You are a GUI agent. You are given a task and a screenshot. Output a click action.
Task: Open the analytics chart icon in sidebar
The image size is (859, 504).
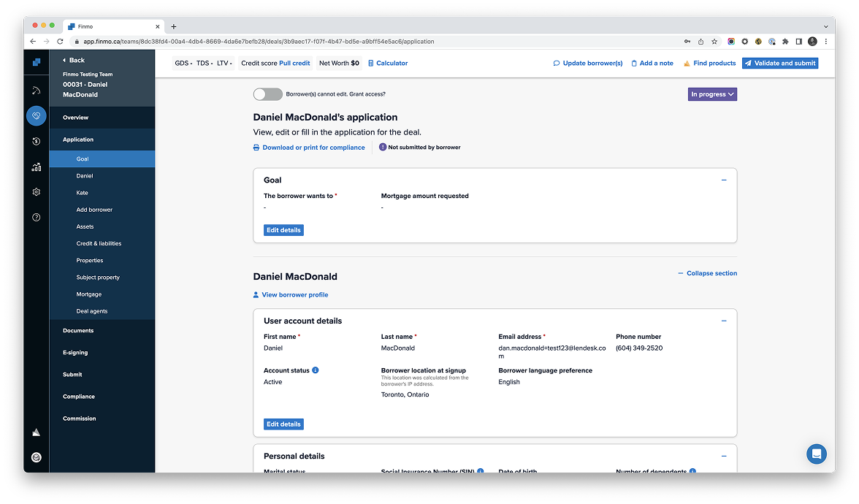point(37,167)
